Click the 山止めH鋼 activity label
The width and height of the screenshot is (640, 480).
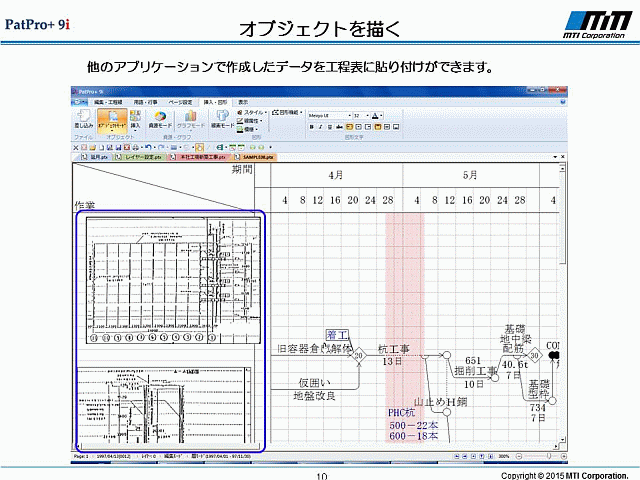pos(441,402)
